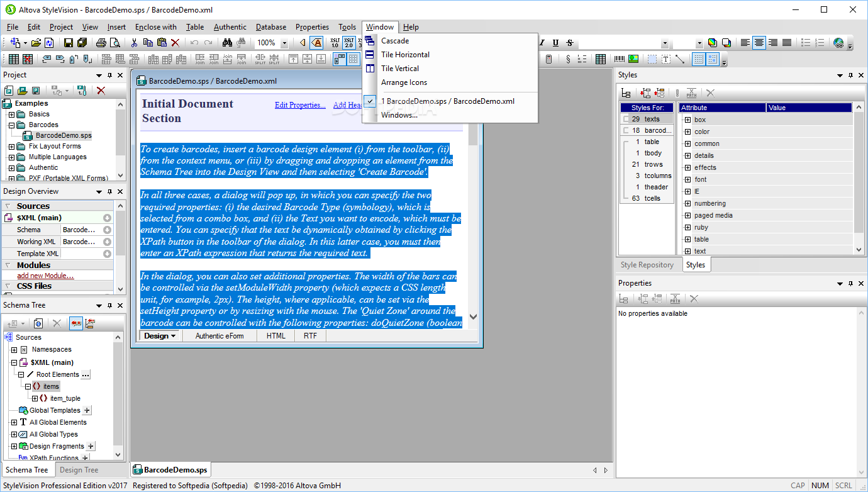Toggle the highlighted template filter A button

(317, 43)
